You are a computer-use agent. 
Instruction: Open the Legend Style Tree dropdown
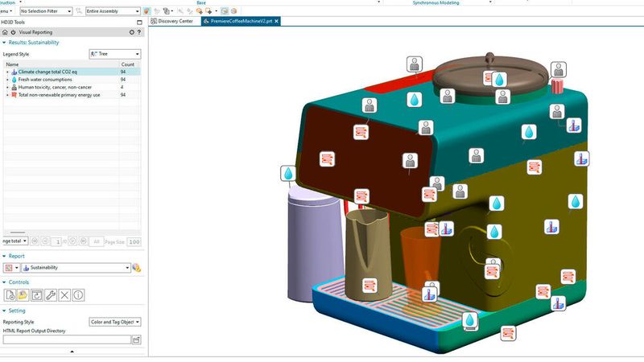coord(115,54)
